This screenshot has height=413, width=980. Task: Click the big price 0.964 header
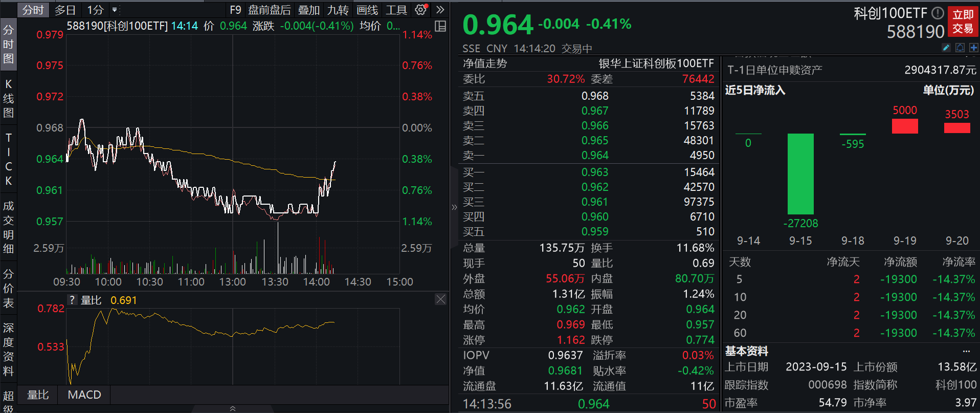pyautogui.click(x=498, y=25)
